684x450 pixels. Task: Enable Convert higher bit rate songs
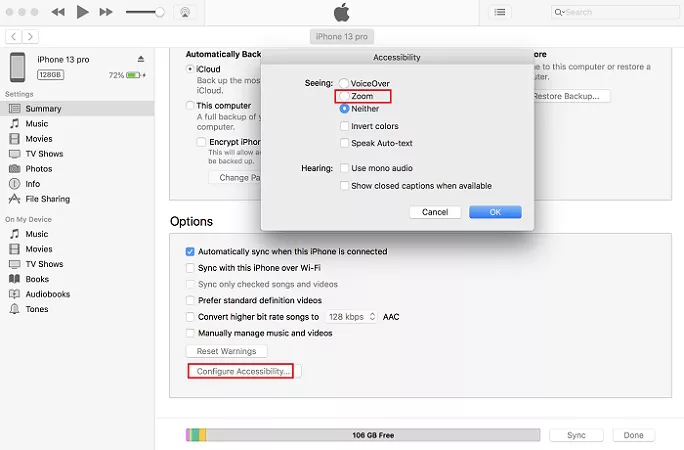[x=190, y=317]
